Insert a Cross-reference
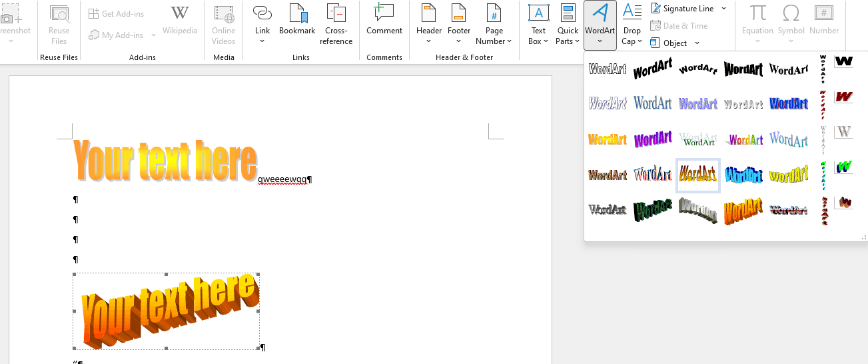 (336, 25)
